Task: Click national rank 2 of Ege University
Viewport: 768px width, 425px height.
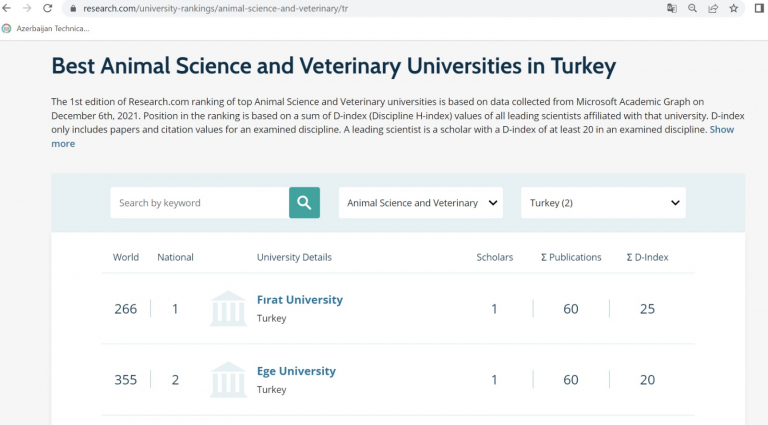Action: coord(175,380)
